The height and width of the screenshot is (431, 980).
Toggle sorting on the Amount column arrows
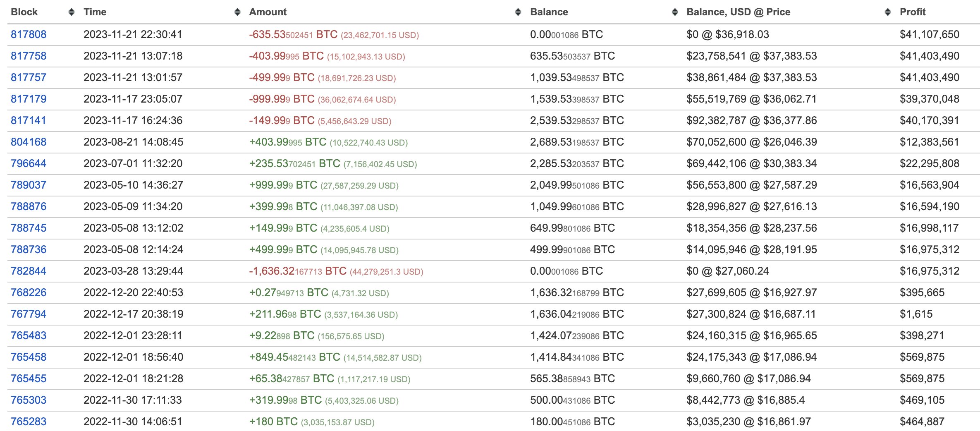(518, 12)
